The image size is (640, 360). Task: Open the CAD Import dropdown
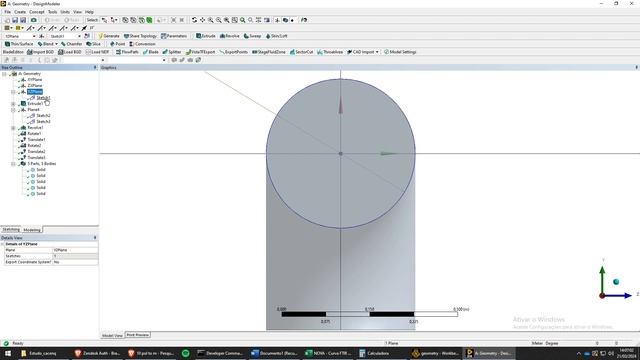click(363, 52)
